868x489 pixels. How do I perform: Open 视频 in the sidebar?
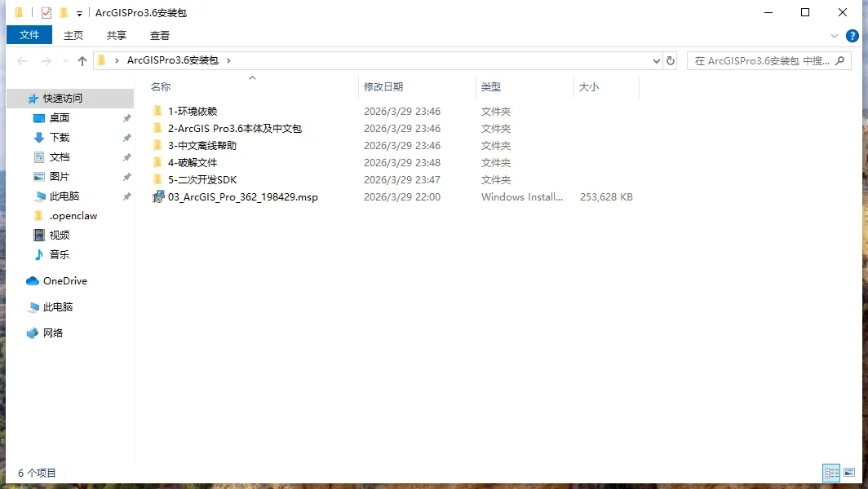point(60,235)
